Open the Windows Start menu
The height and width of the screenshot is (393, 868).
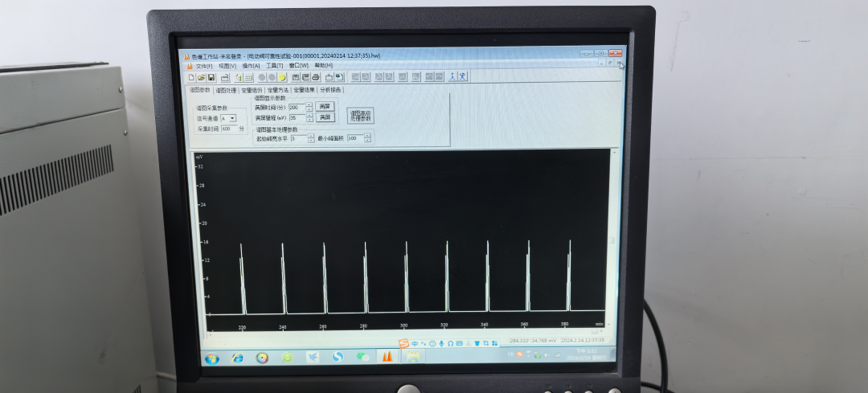point(212,358)
